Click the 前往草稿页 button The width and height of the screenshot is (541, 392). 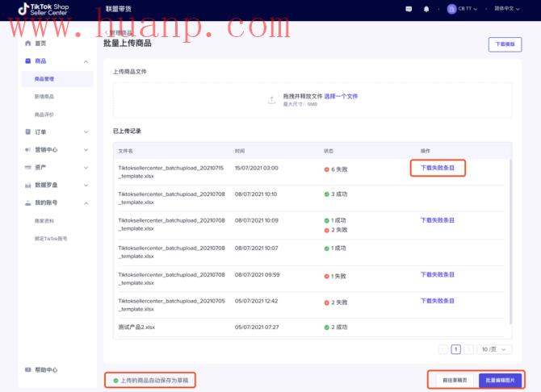455,380
